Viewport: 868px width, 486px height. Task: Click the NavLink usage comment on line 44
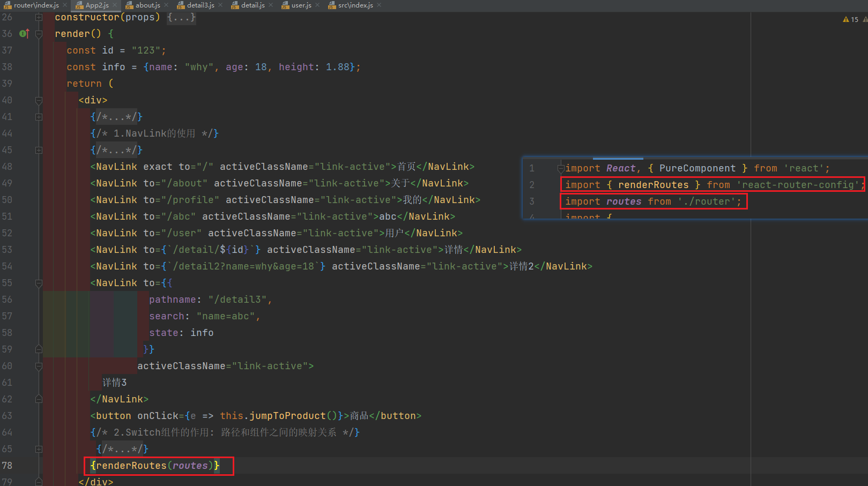[x=154, y=133]
